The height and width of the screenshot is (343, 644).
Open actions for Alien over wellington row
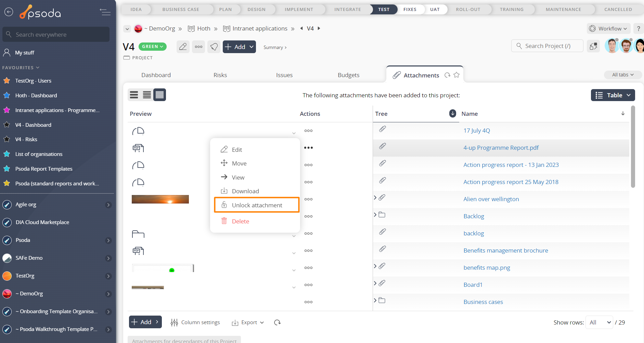point(308,199)
